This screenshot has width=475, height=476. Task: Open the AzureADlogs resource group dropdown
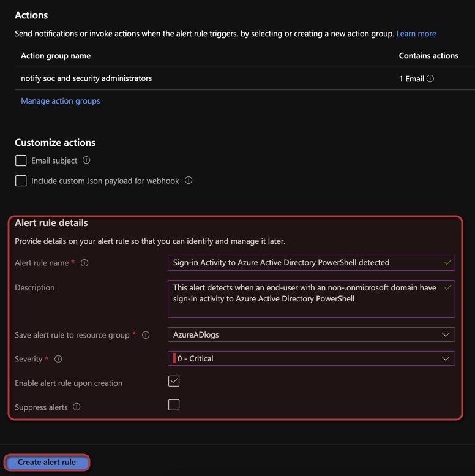pyautogui.click(x=311, y=334)
